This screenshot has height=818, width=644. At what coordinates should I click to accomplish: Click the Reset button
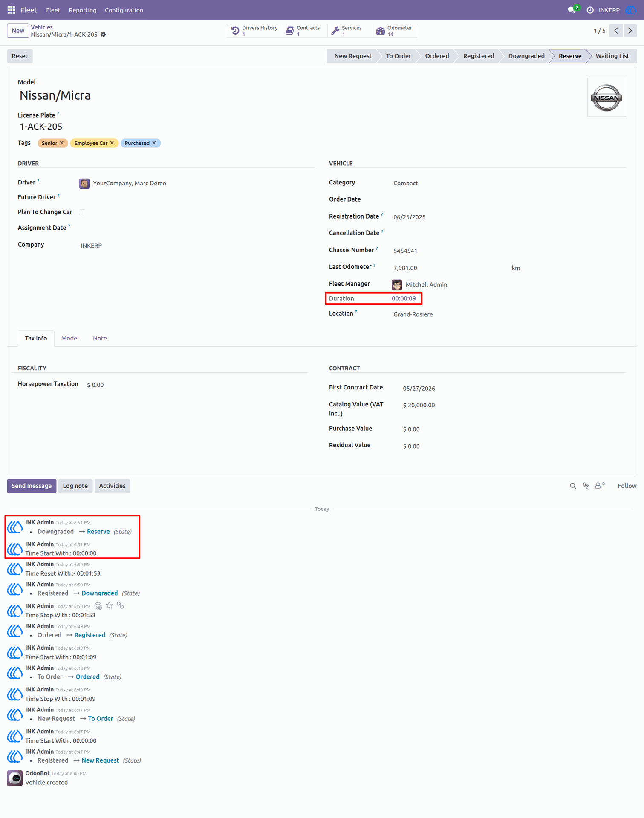coord(20,56)
